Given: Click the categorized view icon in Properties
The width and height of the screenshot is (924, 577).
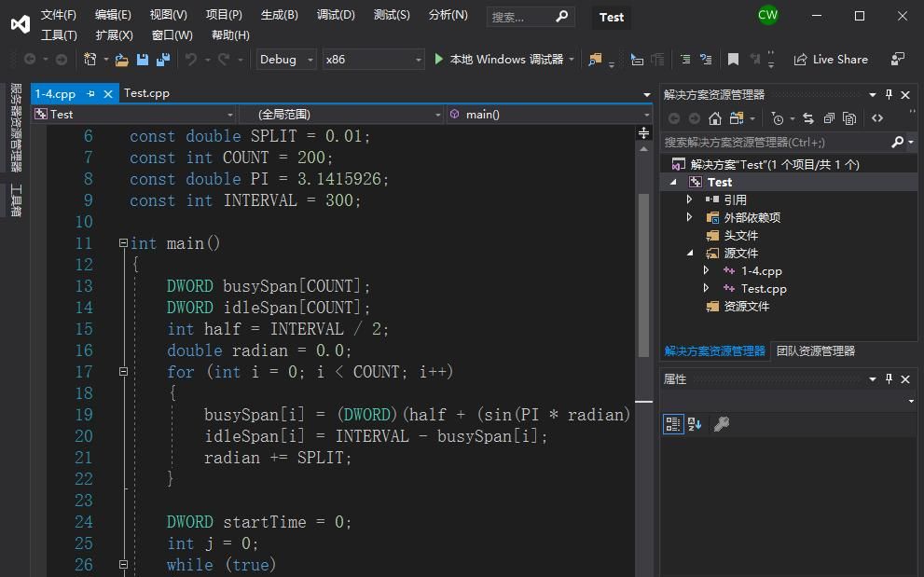Looking at the screenshot, I should click(673, 424).
